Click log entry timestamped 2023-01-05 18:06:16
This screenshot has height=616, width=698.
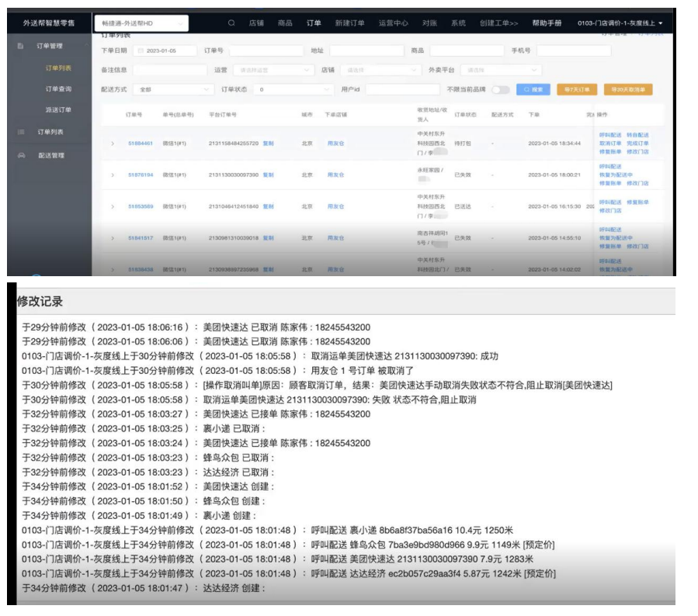click(196, 327)
